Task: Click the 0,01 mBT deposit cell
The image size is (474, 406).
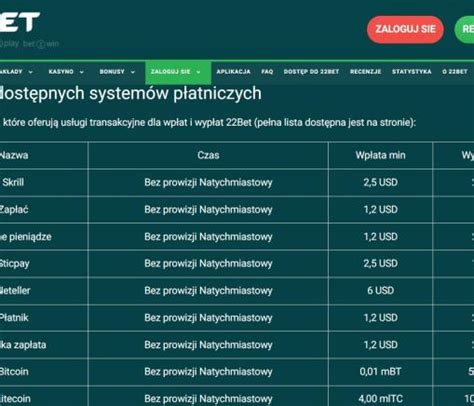Action: 380,372
